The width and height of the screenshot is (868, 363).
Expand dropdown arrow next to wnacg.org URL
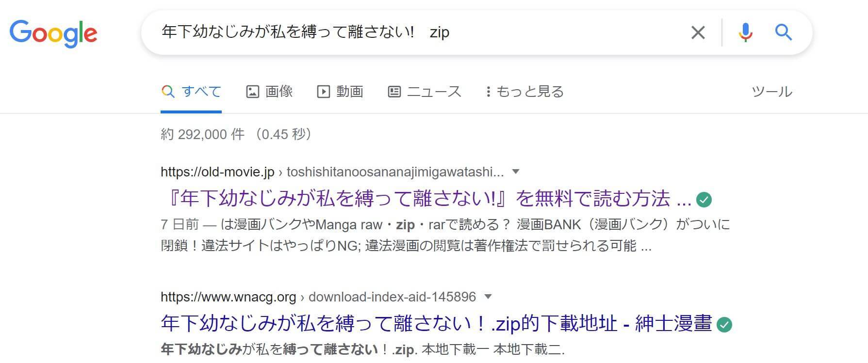click(x=488, y=297)
